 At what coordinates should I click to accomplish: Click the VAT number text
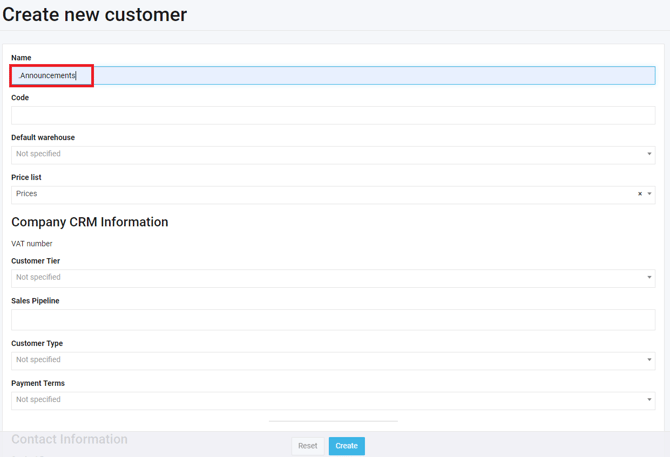pyautogui.click(x=32, y=244)
